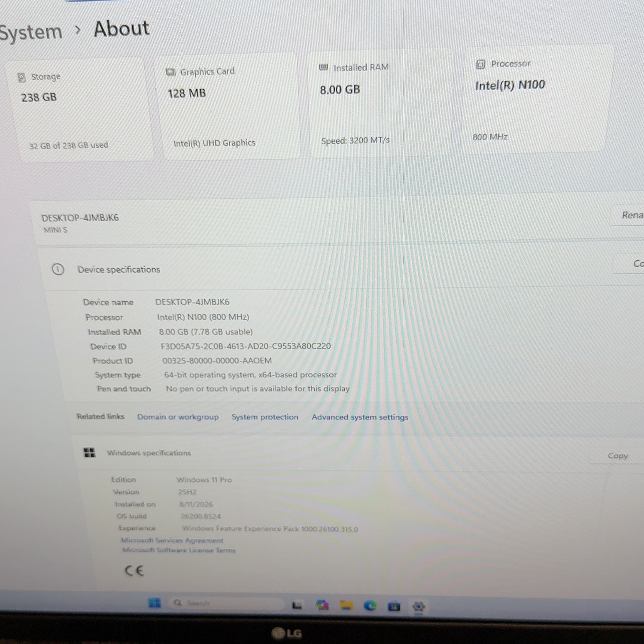Screen dimensions: 644x644
Task: Open Microsoft Store from the taskbar
Action: (x=394, y=606)
